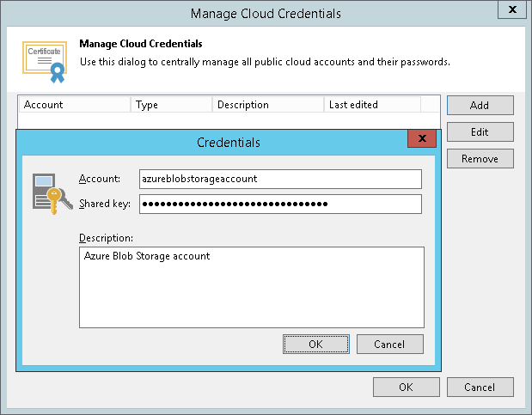
Task: Click into the Shared key password field
Action: coord(280,204)
